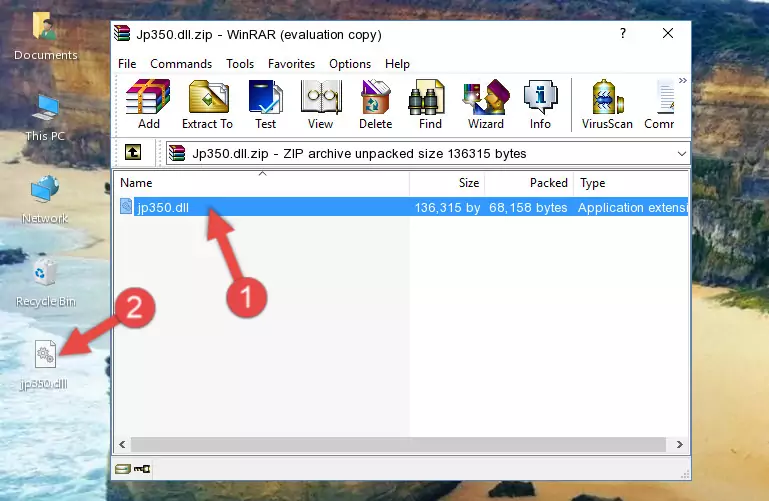
Task: Click the WinRAR help question mark button
Action: click(623, 33)
